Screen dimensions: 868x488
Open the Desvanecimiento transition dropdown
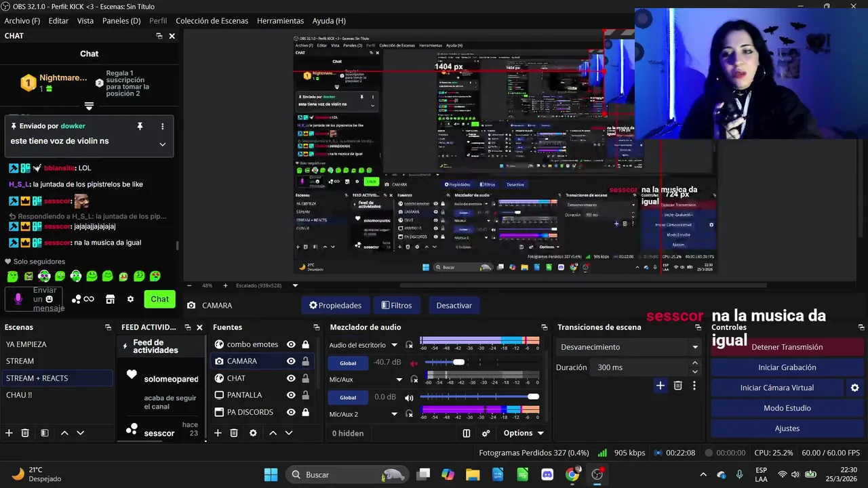694,347
